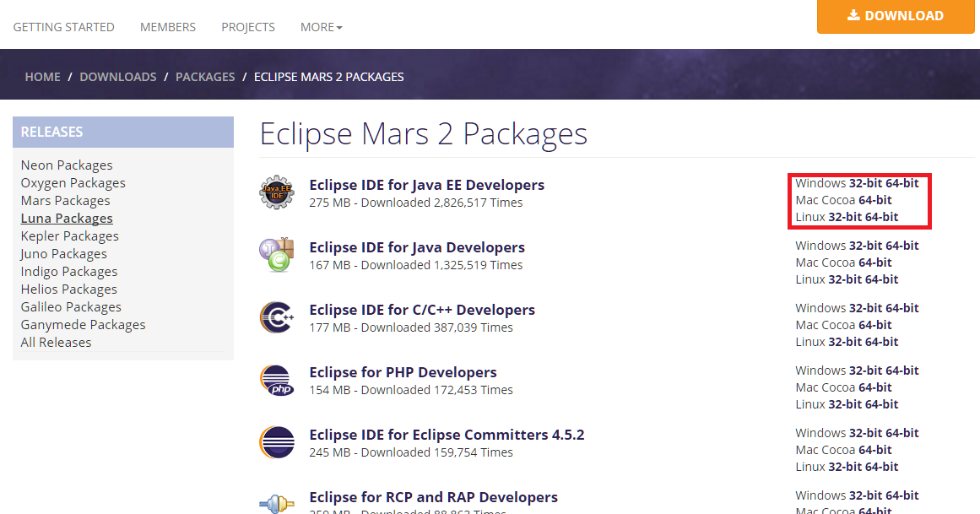
Task: Open Eclipse IDE for Java Developers title
Action: point(417,247)
